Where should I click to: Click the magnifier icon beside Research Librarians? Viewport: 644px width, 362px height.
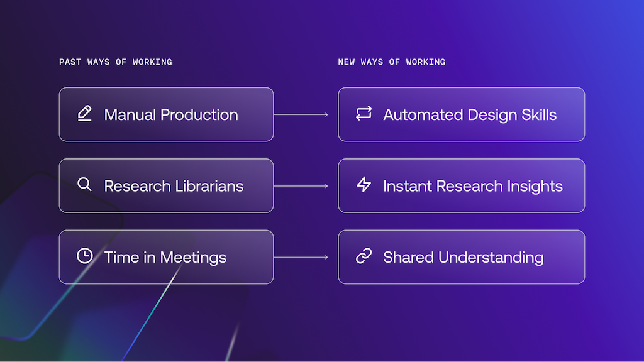[x=85, y=185]
